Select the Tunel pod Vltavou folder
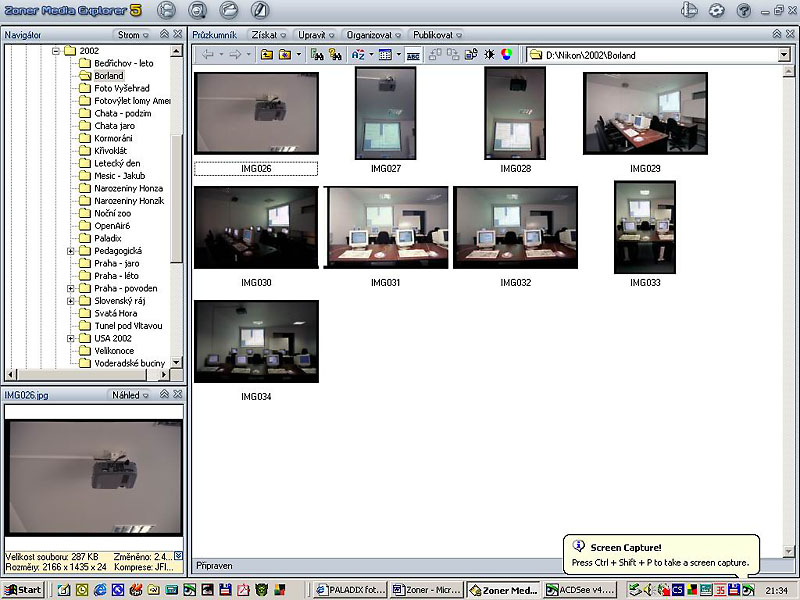Screen dimensions: 800x600 click(129, 326)
